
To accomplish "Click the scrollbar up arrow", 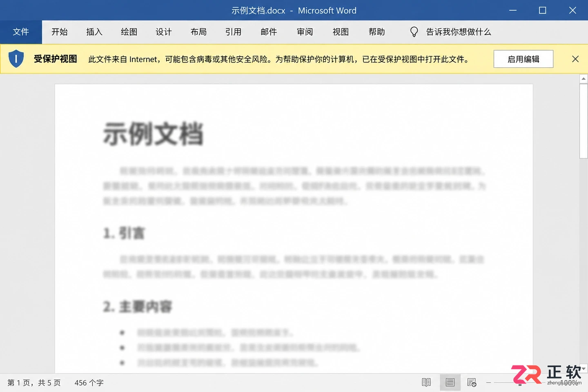I will 584,79.
